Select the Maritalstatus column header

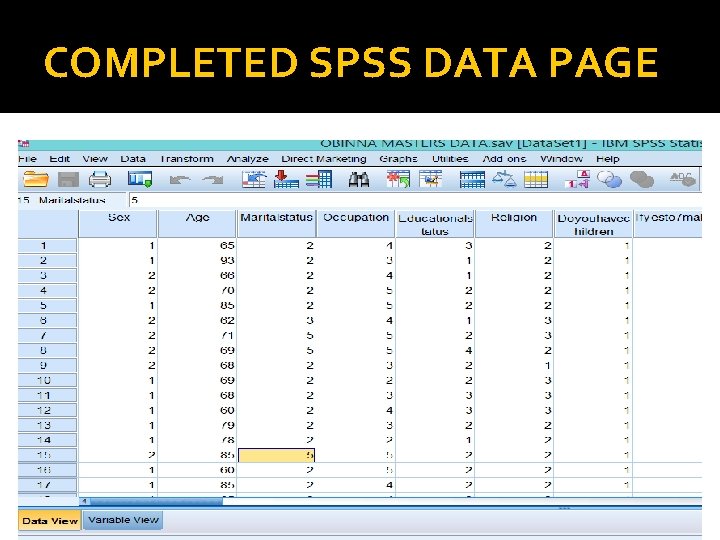coord(276,224)
